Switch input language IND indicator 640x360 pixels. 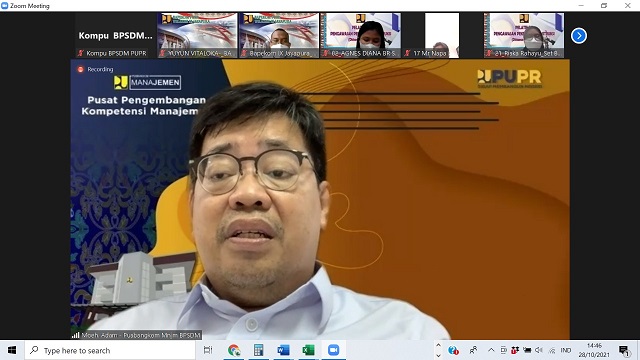[x=566, y=350]
